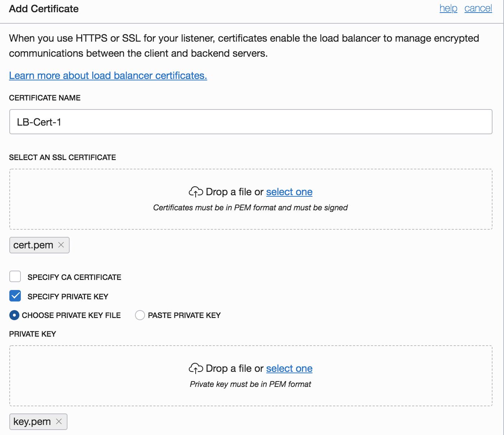Click 'select one' link for private key
The height and width of the screenshot is (435, 504).
pyautogui.click(x=289, y=369)
